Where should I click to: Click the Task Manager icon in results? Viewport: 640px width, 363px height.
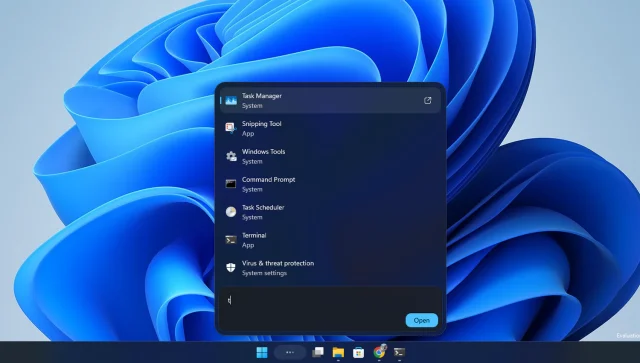pyautogui.click(x=231, y=100)
